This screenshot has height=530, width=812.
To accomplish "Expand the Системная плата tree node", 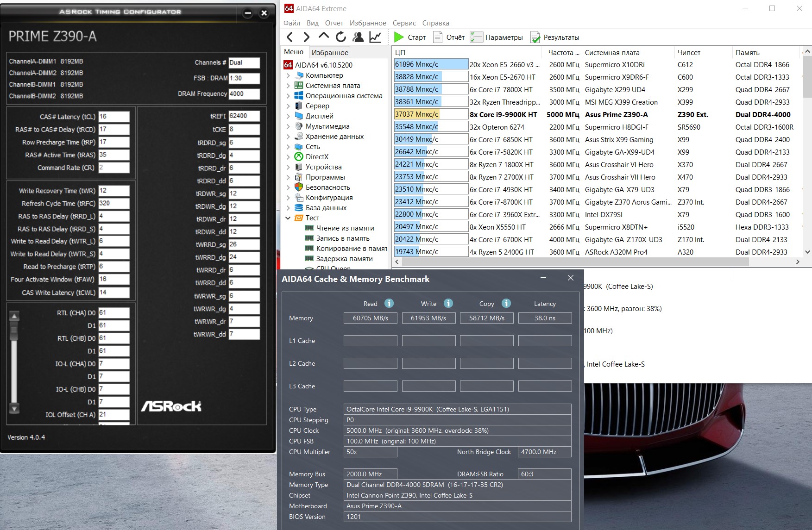I will click(x=288, y=85).
